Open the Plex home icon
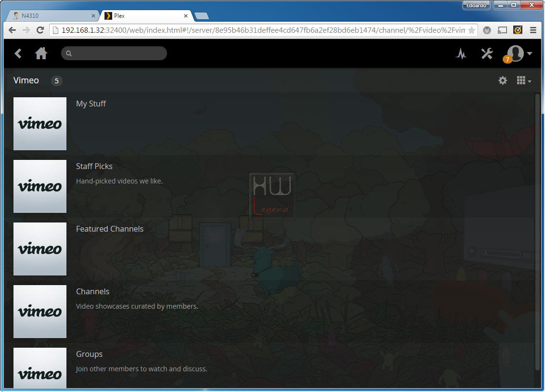 (x=41, y=53)
